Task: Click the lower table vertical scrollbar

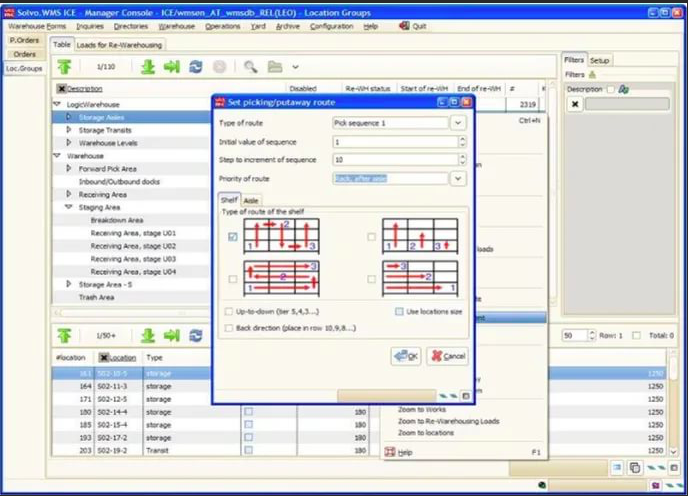Action: click(x=674, y=403)
